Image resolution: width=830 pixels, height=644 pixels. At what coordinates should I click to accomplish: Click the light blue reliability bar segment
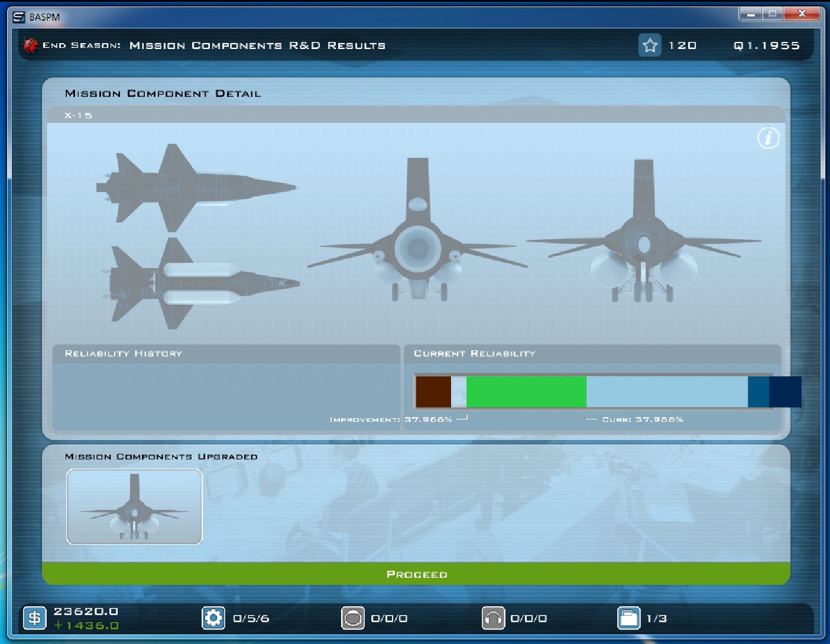(667, 392)
